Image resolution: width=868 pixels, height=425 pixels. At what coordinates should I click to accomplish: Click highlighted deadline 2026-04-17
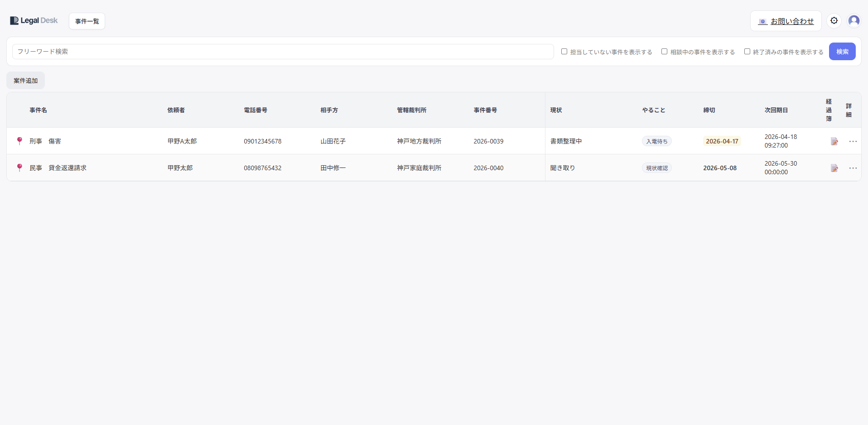click(x=722, y=141)
